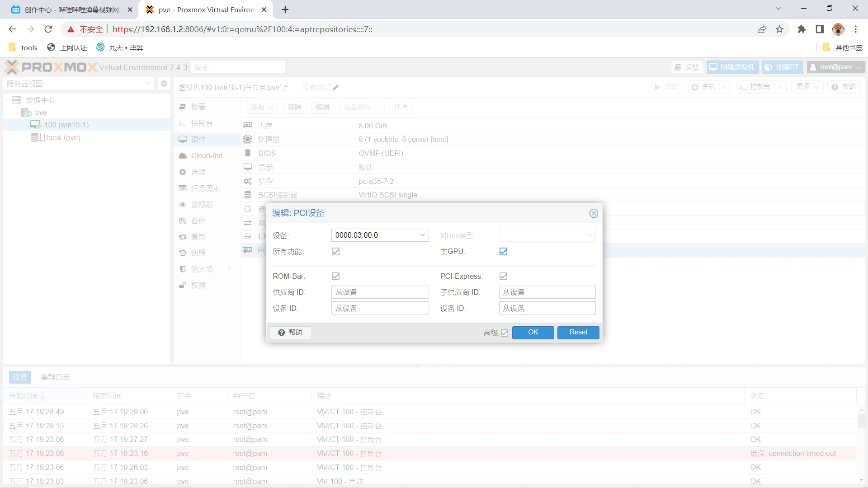Click the 关机 shutdown button
Screen dimensions: 868x488
tap(704, 86)
